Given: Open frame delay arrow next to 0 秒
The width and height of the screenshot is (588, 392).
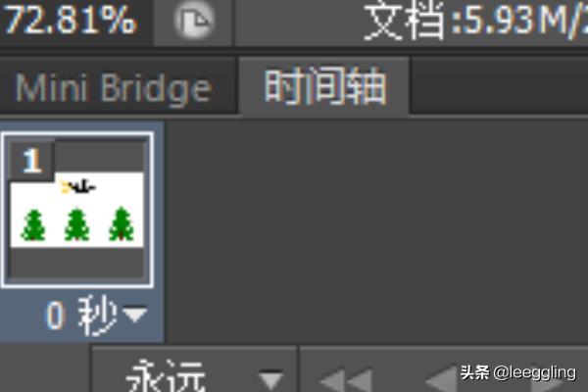Looking at the screenshot, I should (135, 315).
